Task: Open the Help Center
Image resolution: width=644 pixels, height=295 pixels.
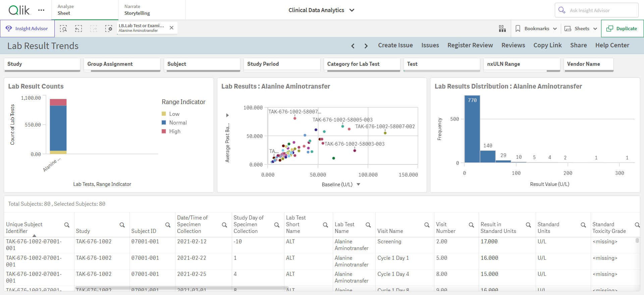Action: 612,45
